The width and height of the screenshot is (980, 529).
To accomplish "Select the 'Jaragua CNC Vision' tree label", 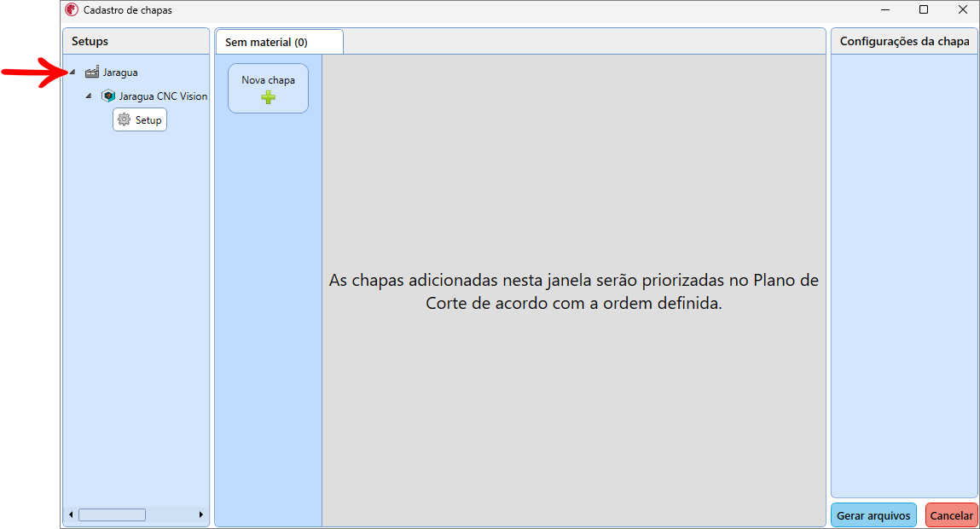I will pyautogui.click(x=163, y=96).
